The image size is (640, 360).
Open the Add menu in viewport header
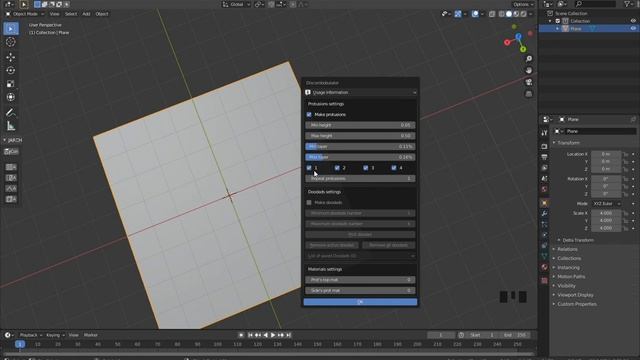pos(86,14)
